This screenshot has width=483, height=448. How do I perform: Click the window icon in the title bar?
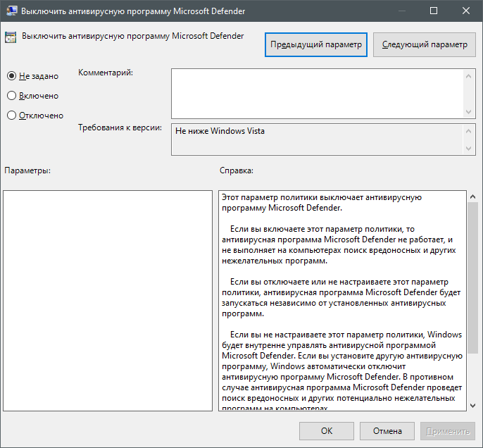tap(11, 11)
